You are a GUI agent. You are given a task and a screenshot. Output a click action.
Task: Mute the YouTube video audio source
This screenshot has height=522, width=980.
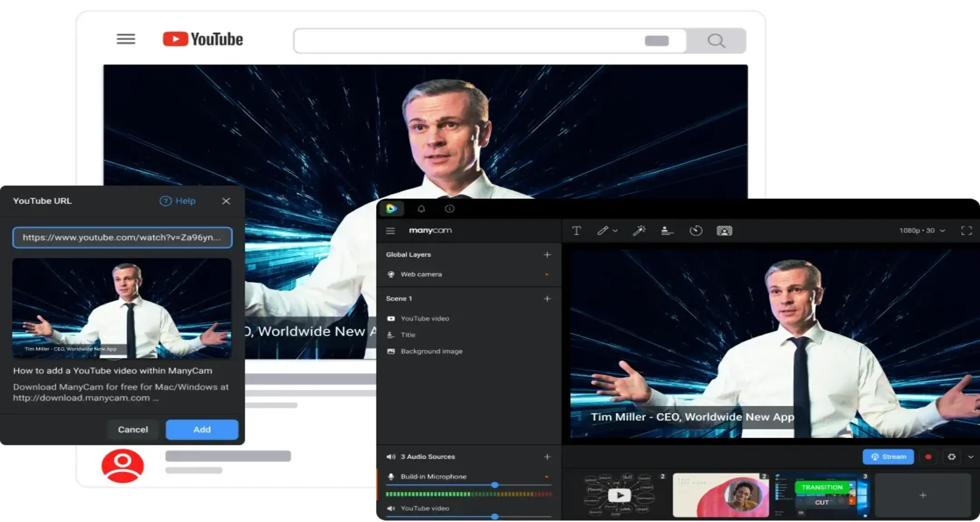coord(391,508)
